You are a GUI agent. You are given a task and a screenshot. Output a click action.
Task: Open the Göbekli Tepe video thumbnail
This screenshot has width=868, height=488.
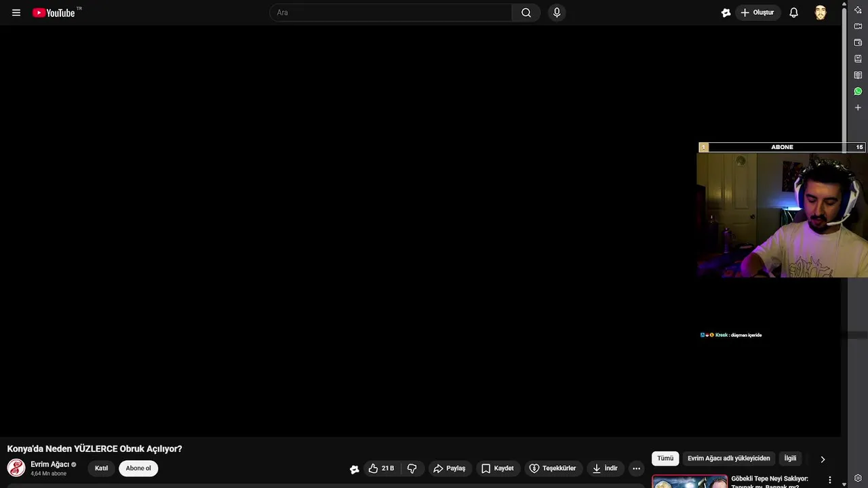pyautogui.click(x=690, y=481)
